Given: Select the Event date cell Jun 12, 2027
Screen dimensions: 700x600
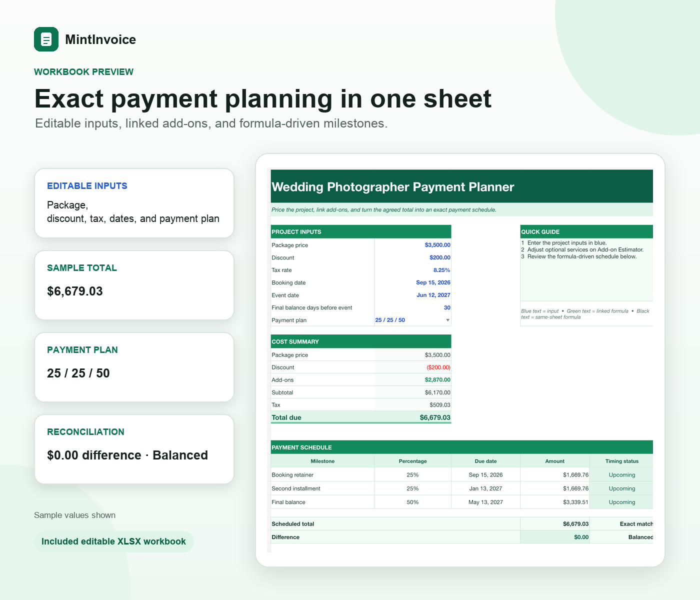Looking at the screenshot, I should pyautogui.click(x=433, y=295).
